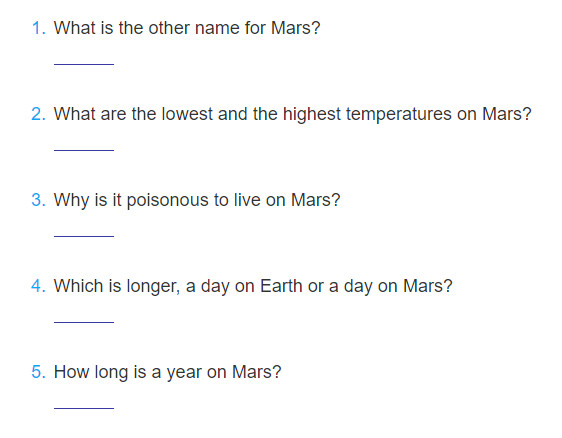This screenshot has height=438, width=562.
Task: Click the word 'Earth' in question 4
Action: 281,286
